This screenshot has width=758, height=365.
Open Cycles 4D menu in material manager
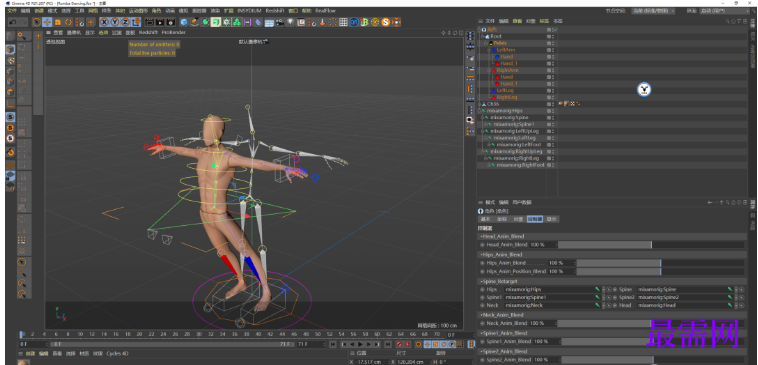point(117,353)
